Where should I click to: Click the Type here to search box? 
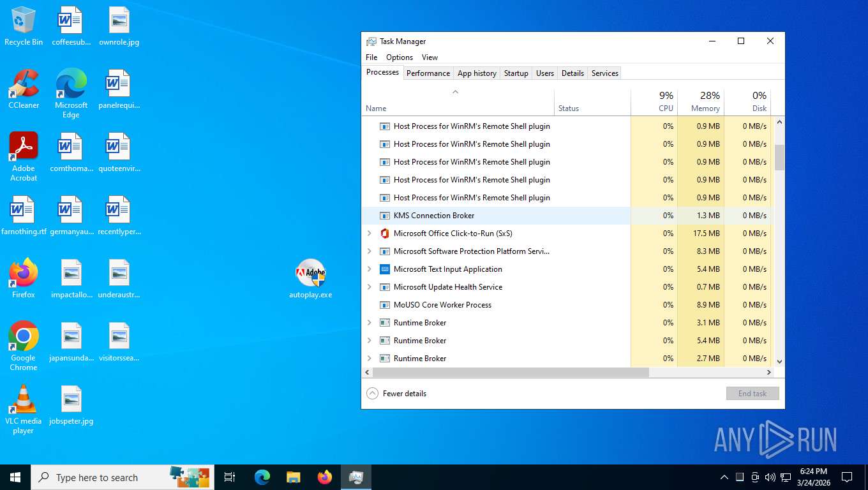coord(123,477)
